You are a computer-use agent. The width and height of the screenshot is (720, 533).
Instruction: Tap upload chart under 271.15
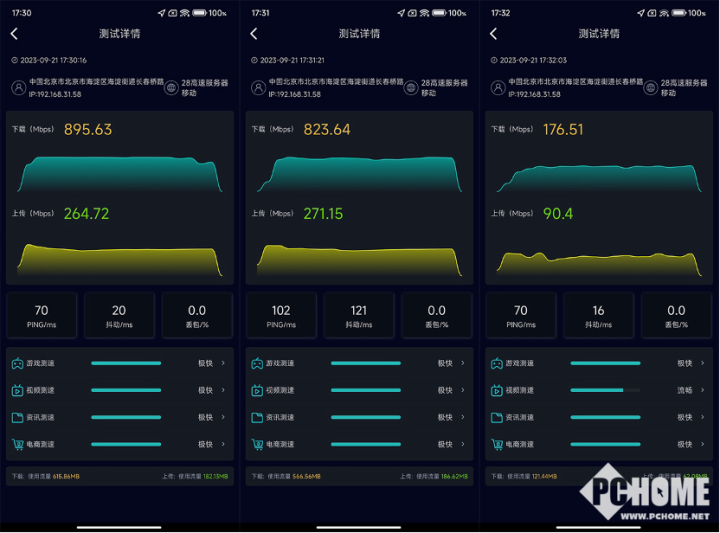point(360,260)
